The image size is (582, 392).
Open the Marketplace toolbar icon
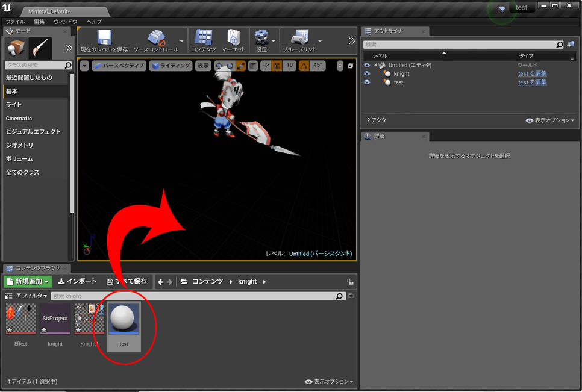click(x=234, y=37)
